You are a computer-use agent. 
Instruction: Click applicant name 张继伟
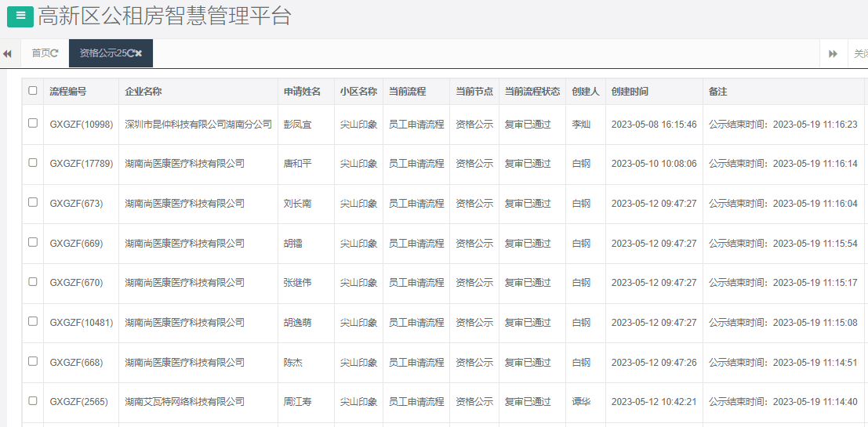coord(298,283)
